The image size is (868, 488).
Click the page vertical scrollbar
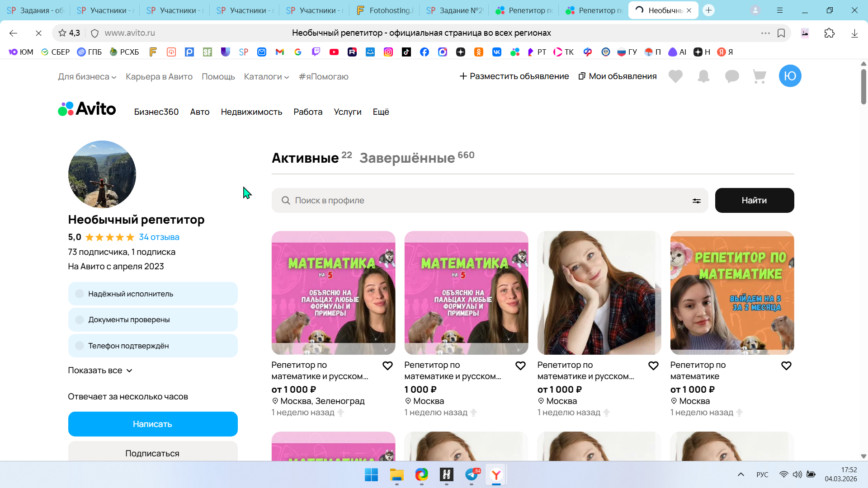863,86
